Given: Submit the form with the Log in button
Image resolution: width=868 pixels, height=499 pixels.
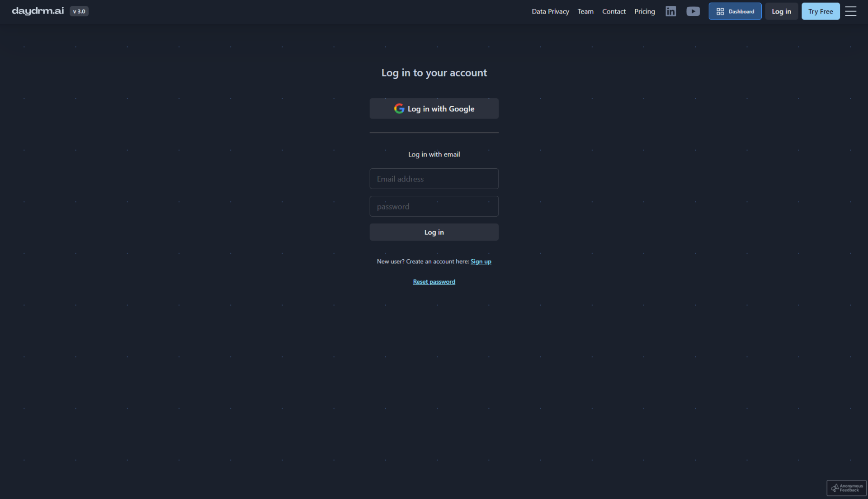Looking at the screenshot, I should click(x=434, y=232).
